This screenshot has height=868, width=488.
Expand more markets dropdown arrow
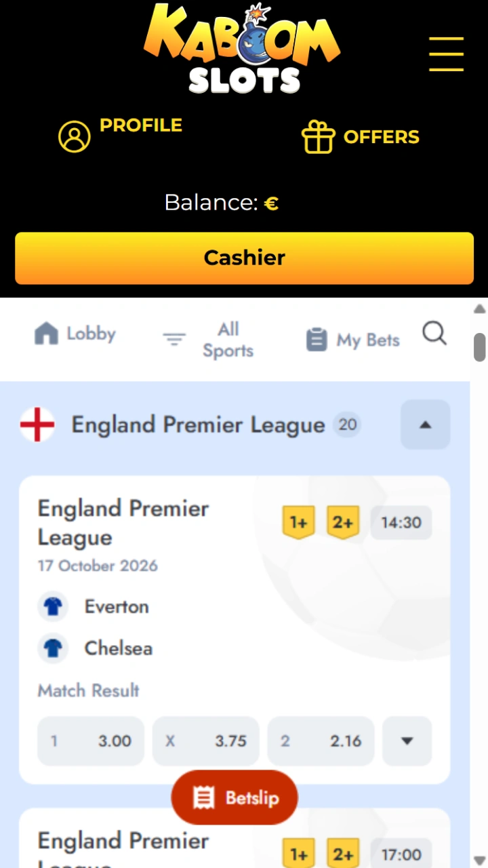(x=407, y=741)
